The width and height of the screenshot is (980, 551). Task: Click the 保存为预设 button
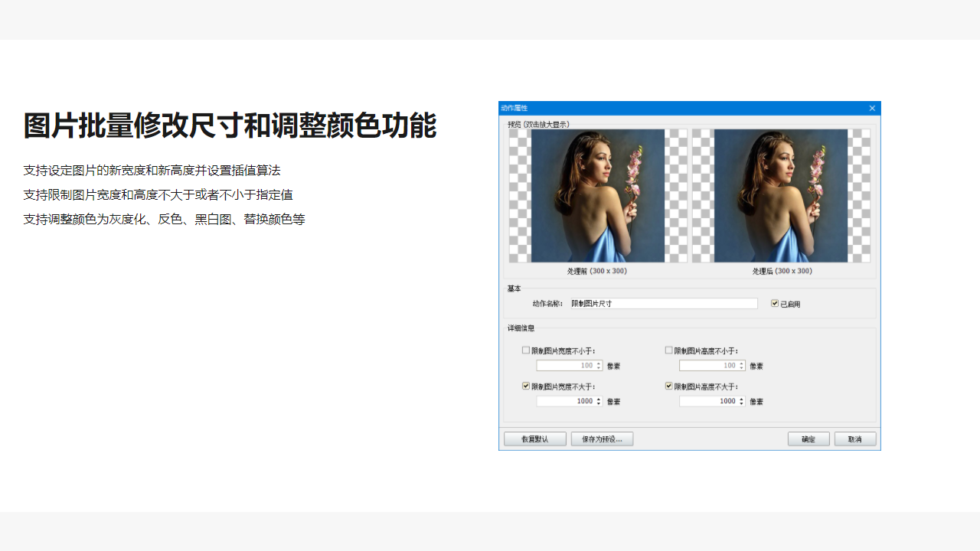pyautogui.click(x=602, y=439)
